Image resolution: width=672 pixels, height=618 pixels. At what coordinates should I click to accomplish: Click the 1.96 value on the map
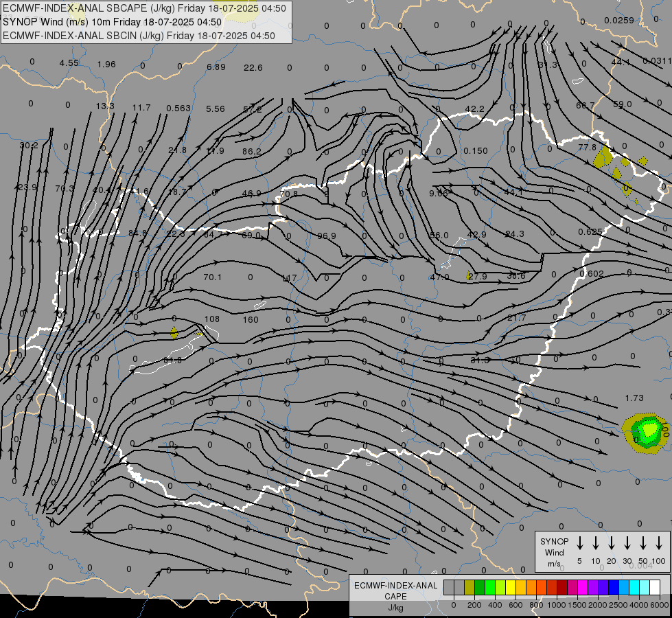pyautogui.click(x=106, y=64)
